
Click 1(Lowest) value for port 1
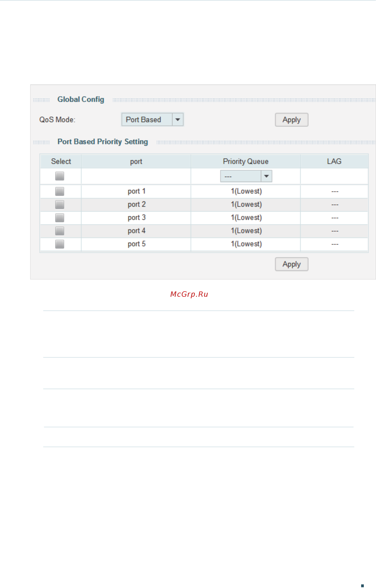tap(246, 191)
